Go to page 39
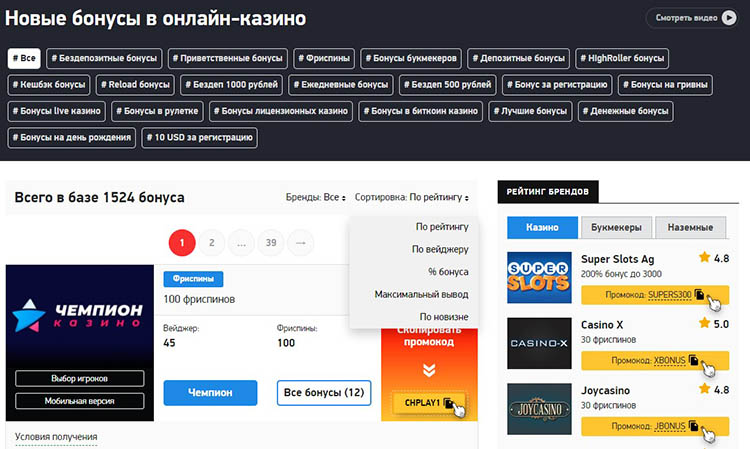 coord(271,243)
